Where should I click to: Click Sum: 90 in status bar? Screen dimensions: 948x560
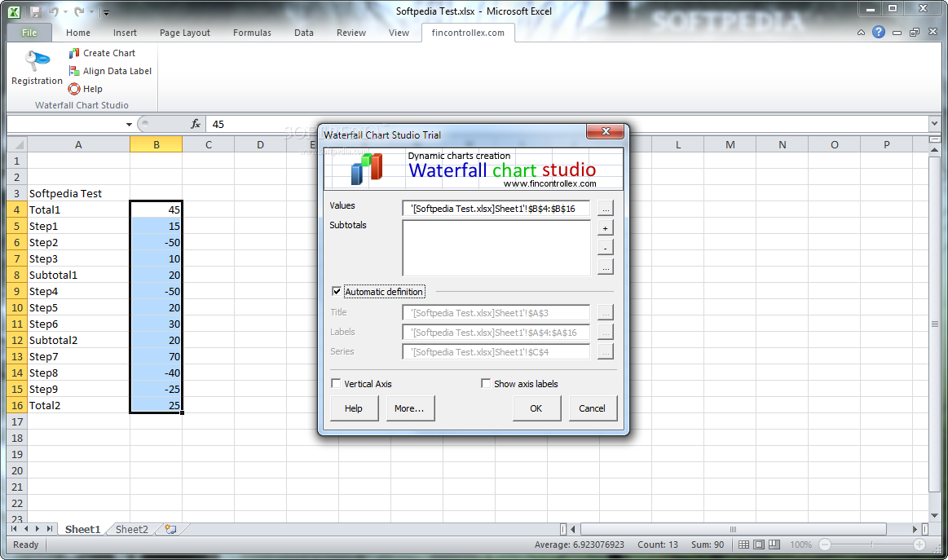(708, 545)
